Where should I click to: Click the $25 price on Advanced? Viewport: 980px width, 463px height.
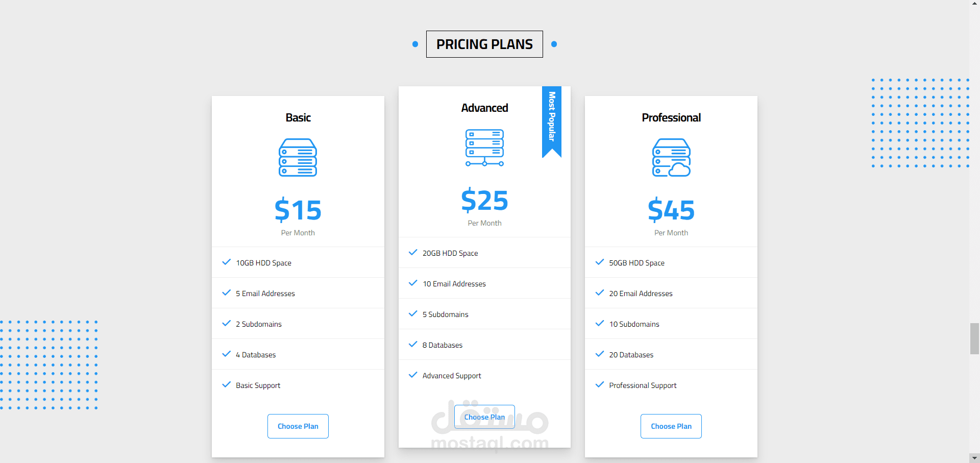tap(484, 200)
